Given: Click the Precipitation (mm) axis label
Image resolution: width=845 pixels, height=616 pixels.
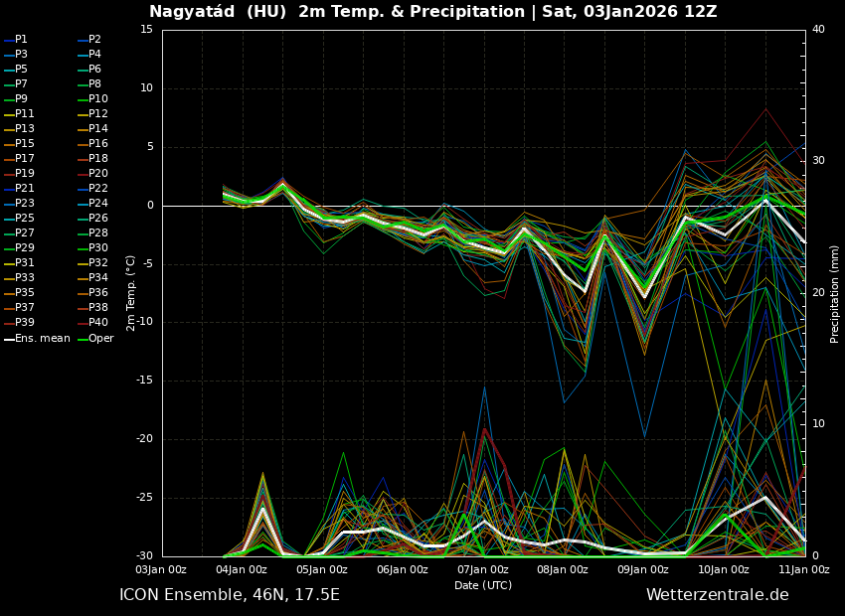Looking at the screenshot, I should [x=835, y=293].
